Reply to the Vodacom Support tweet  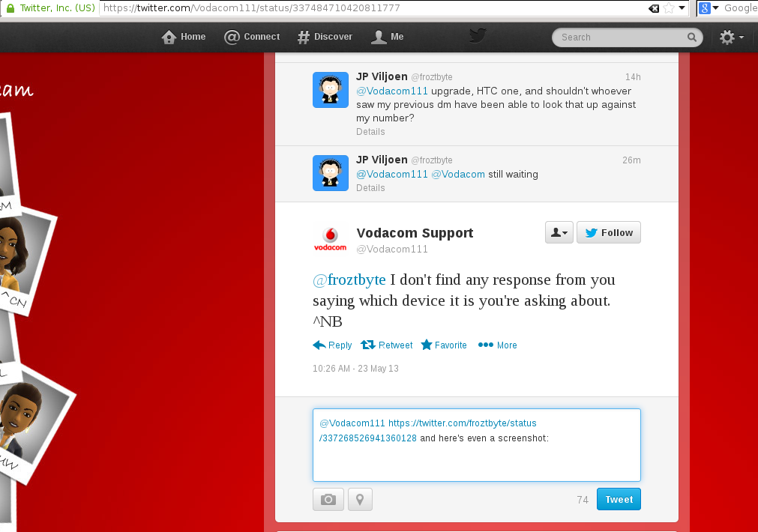click(333, 345)
